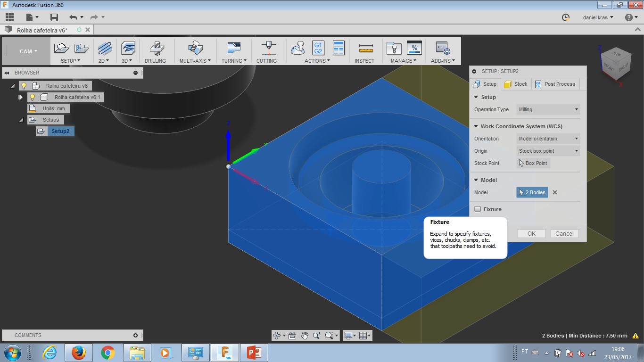The width and height of the screenshot is (644, 362).
Task: Switch to the Post Process tab
Action: pos(555,84)
